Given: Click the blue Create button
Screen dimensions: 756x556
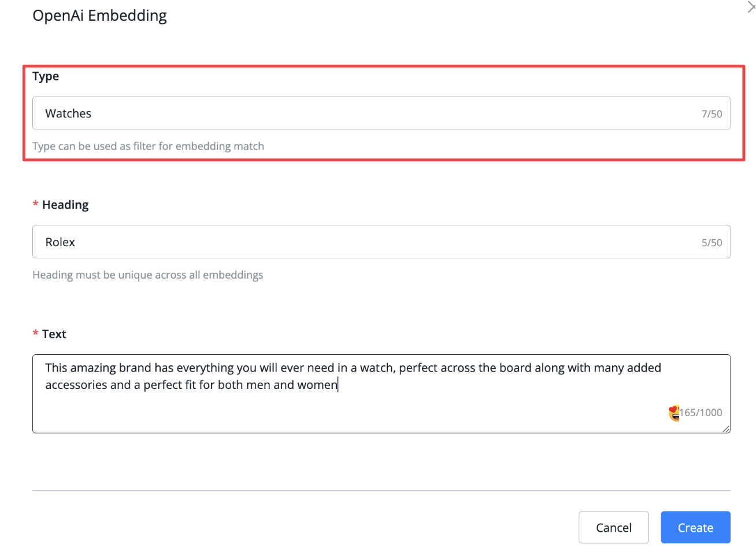Looking at the screenshot, I should coord(695,527).
